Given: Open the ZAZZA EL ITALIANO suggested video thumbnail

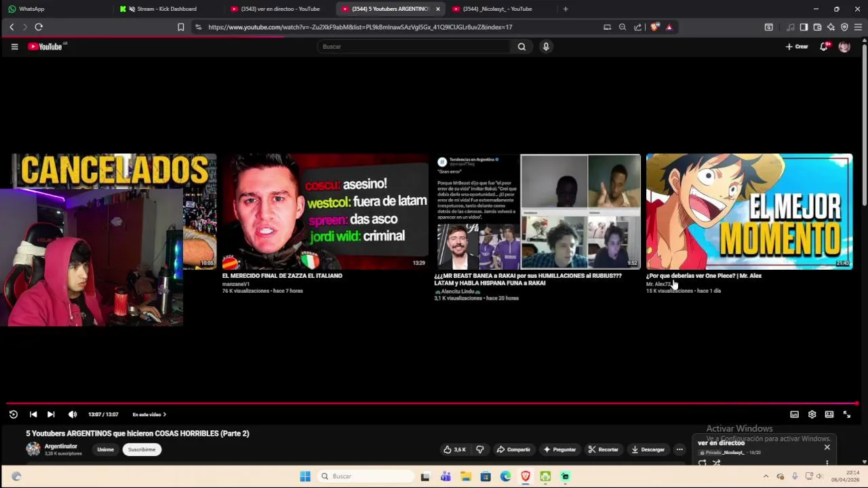Looking at the screenshot, I should pos(325,211).
